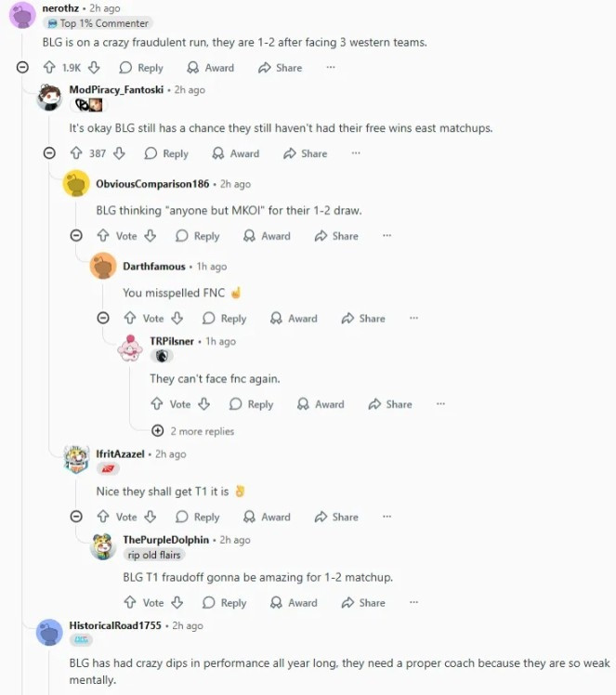
Task: Downvote Darthfamous's FNC comment
Action: (177, 319)
